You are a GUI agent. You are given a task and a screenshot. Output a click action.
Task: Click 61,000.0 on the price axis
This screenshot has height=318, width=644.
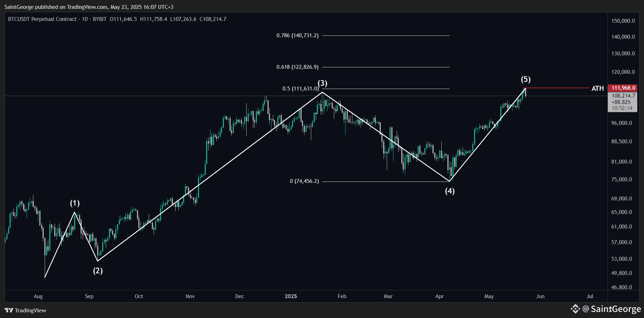tap(622, 227)
